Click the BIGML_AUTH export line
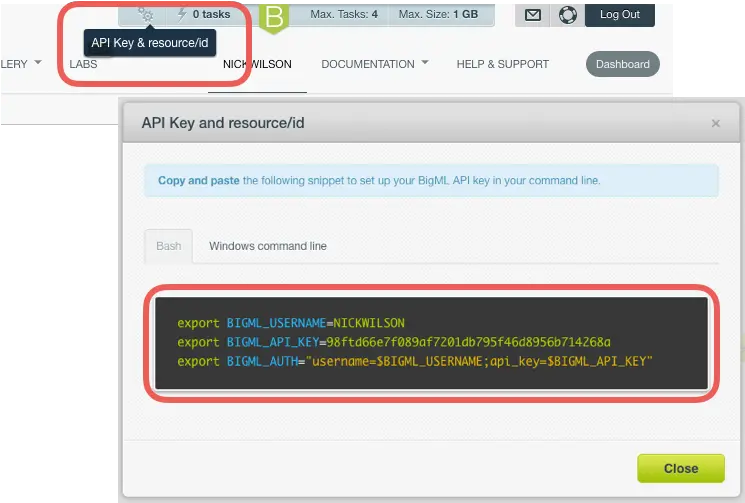Viewport: 745px width, 503px height. click(414, 360)
